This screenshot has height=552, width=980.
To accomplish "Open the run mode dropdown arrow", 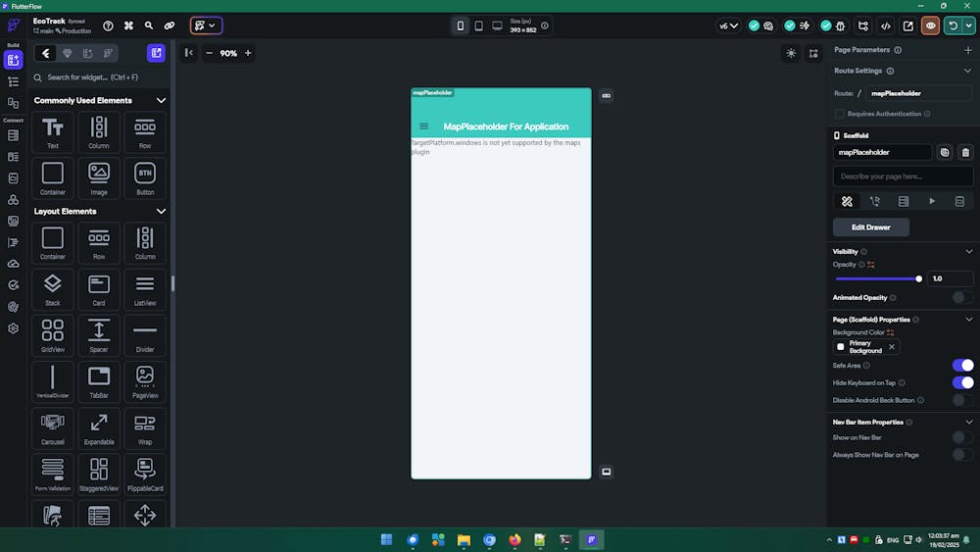I will (969, 25).
